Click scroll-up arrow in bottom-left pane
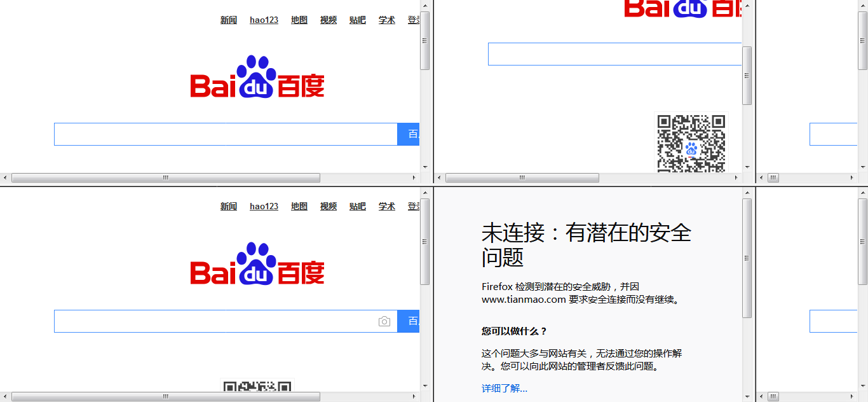This screenshot has height=402, width=868. [x=425, y=192]
